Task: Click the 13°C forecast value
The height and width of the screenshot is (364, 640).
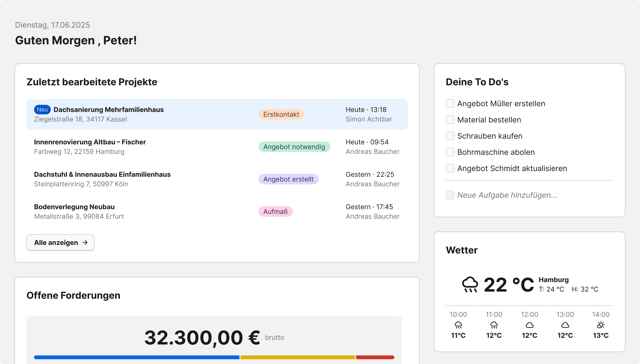Action: tap(601, 335)
